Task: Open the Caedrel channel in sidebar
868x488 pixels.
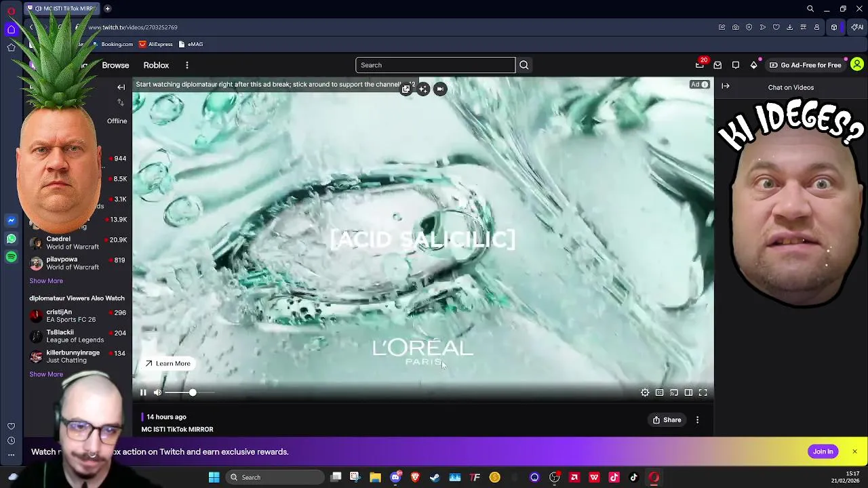Action: 78,243
